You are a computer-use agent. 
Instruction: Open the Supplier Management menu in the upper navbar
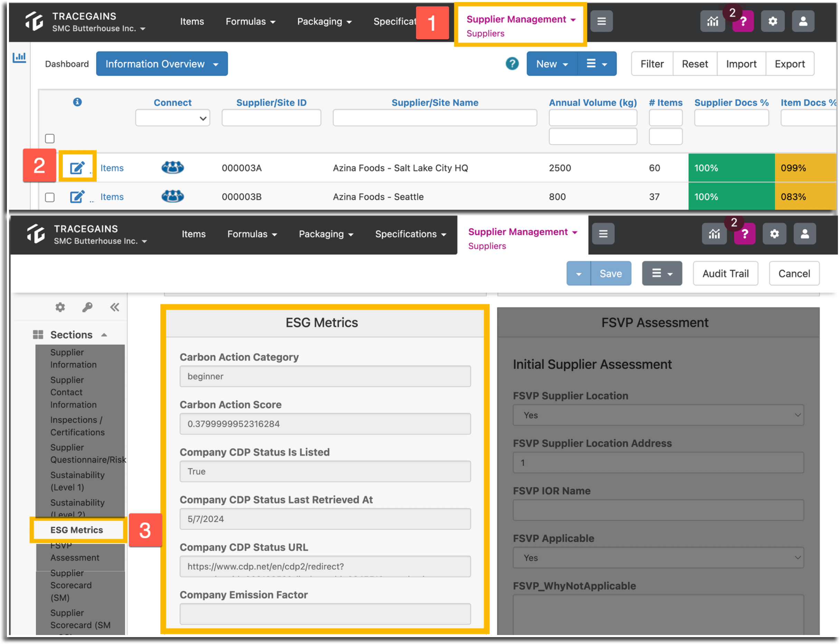521,19
